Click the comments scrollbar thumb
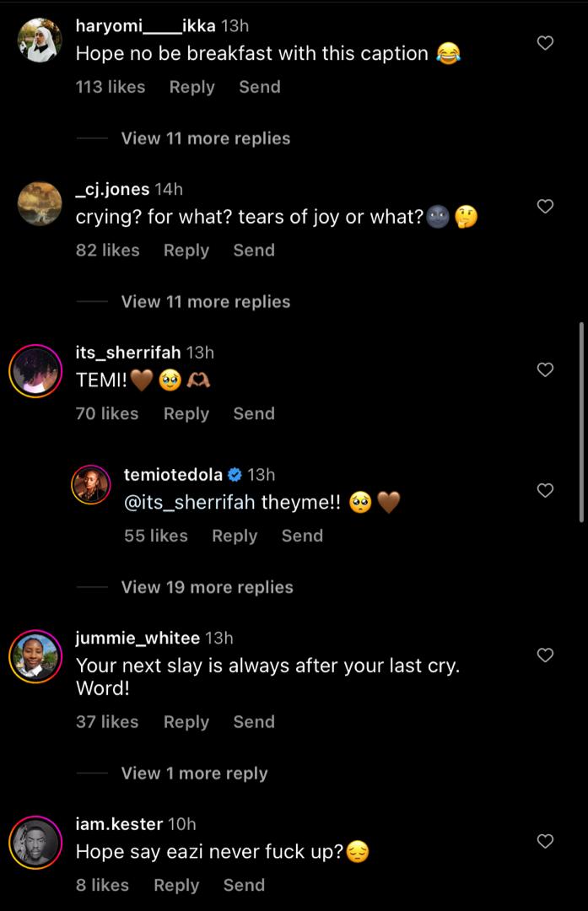The image size is (588, 911). click(x=580, y=422)
